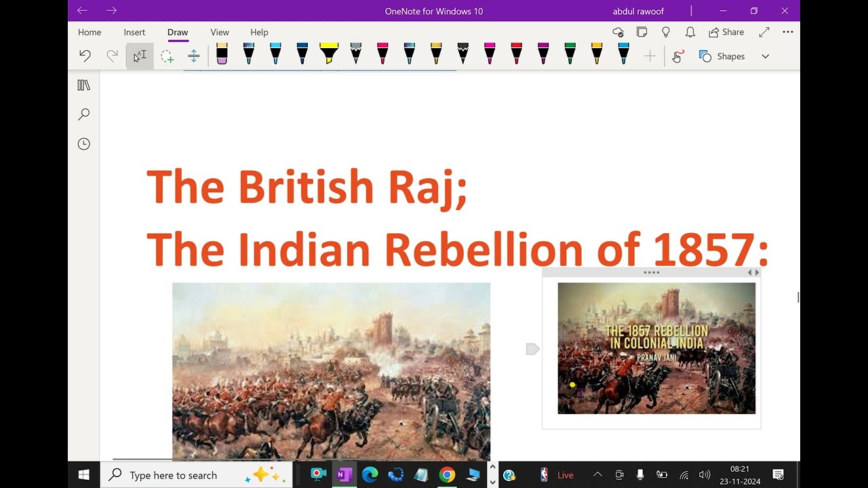Open recent notes clock icon

[x=84, y=144]
